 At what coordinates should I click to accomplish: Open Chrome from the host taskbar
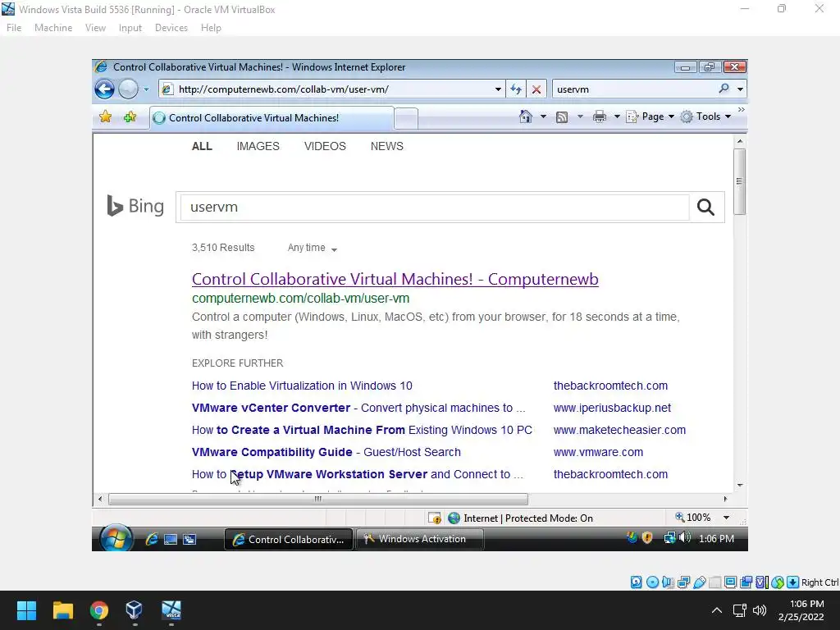[99, 610]
